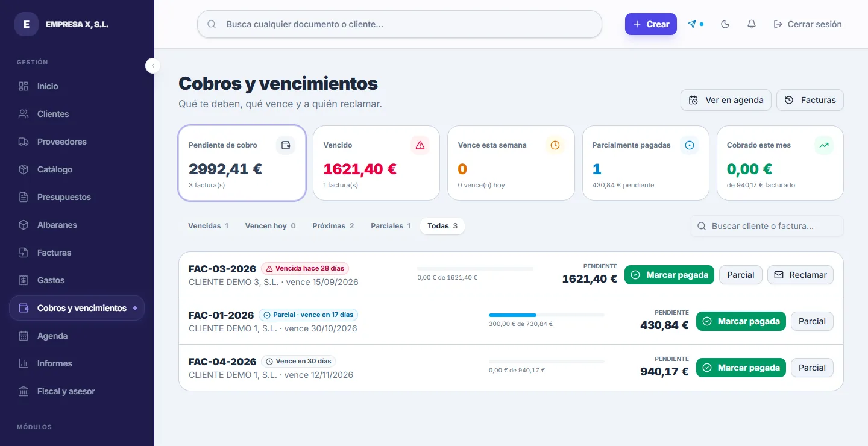Select the Pendiente de cobro card
Image resolution: width=868 pixels, height=446 pixels.
click(x=242, y=163)
